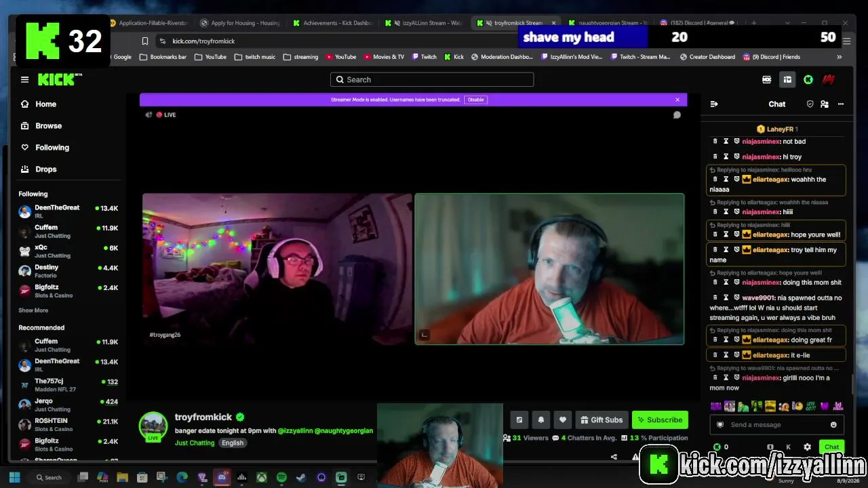Open The757cj recommended channel
This screenshot has width=868, height=488.
point(68,385)
